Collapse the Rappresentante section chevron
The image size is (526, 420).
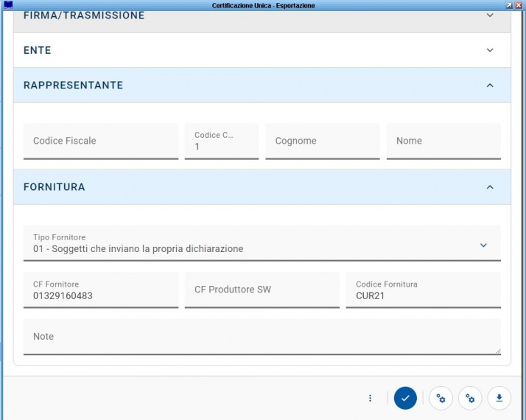tap(490, 85)
